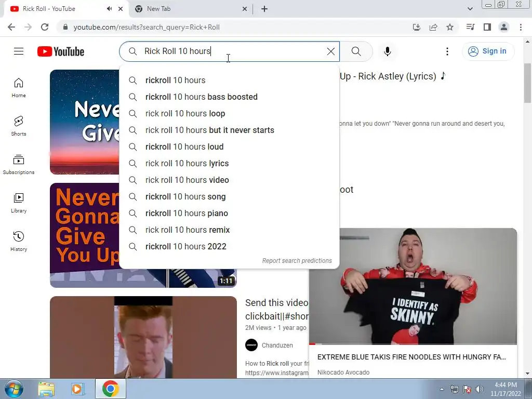This screenshot has height=399, width=532.
Task: Open Home in the sidebar
Action: 19,88
